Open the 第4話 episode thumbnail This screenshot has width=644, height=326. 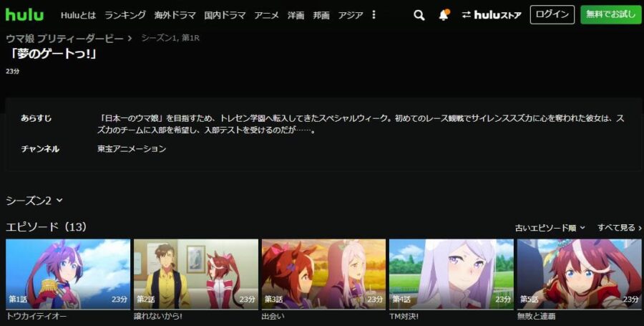[x=452, y=274]
